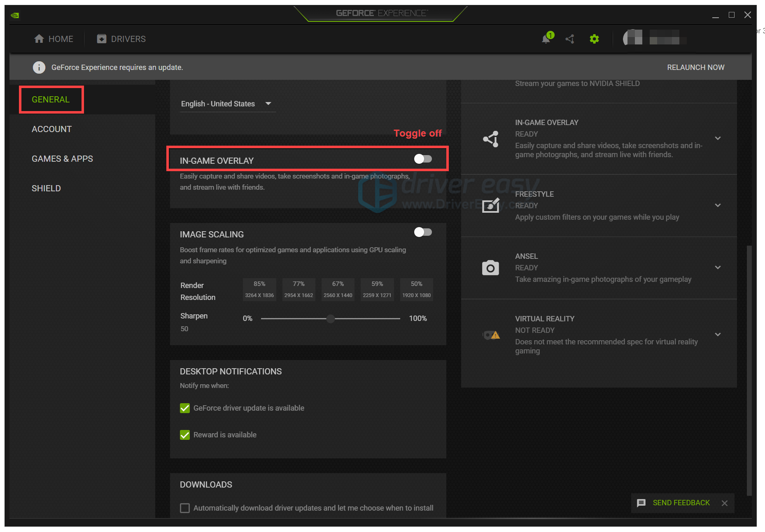Image resolution: width=765 pixels, height=532 pixels.
Task: Uncheck 'GeForce driver update is available' notification
Action: [185, 408]
